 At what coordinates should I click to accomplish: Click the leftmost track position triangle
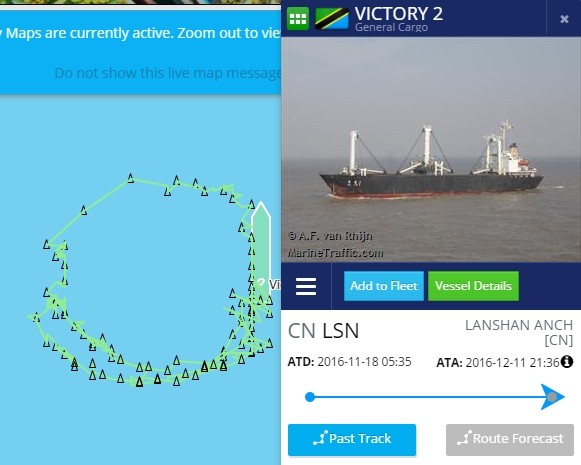click(36, 317)
